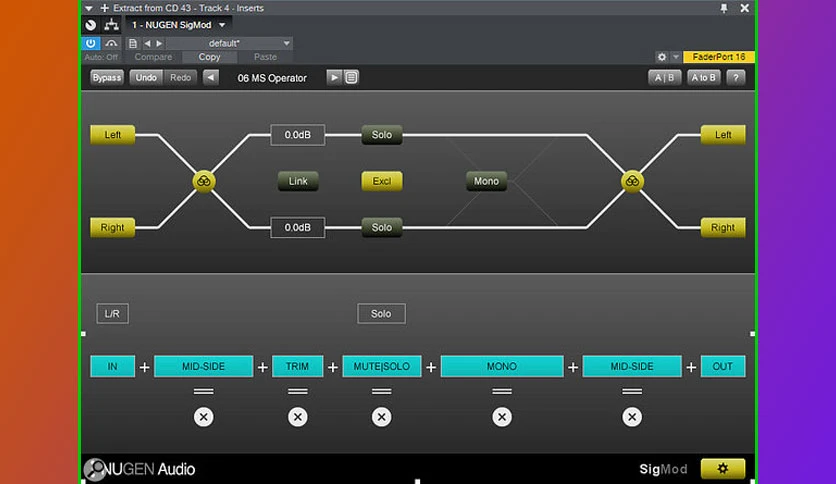Click the FaderPort 16 label button
The width and height of the screenshot is (836, 484).
click(x=719, y=57)
